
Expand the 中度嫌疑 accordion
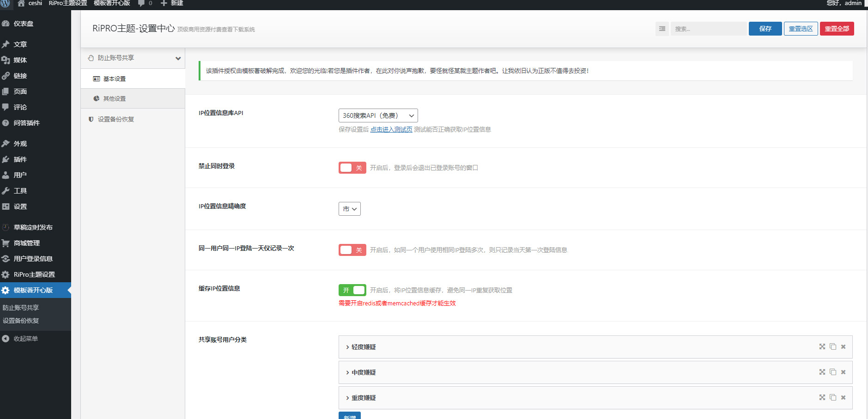(595, 372)
